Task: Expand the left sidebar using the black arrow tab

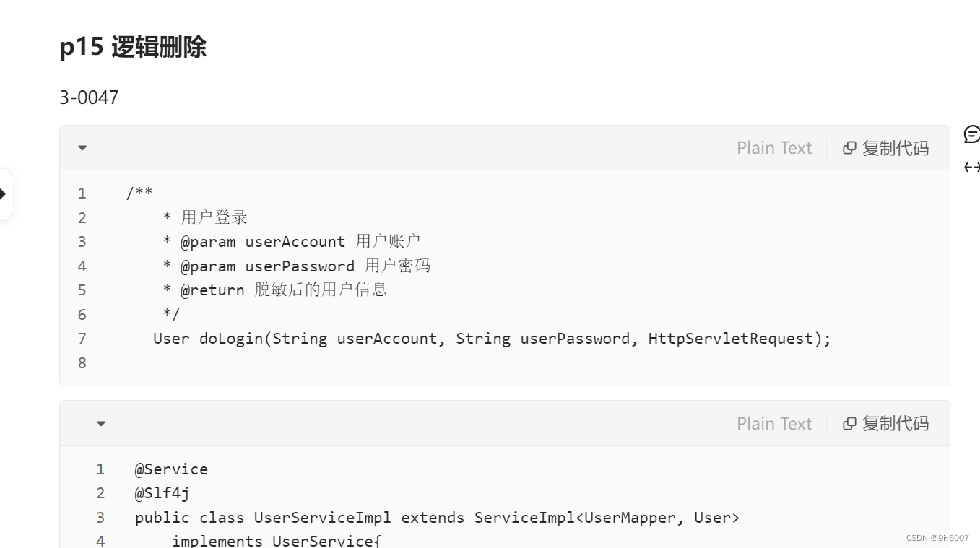Action: click(x=4, y=194)
